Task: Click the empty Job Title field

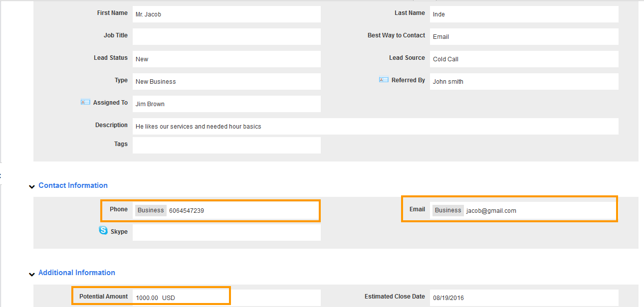Action: click(226, 37)
